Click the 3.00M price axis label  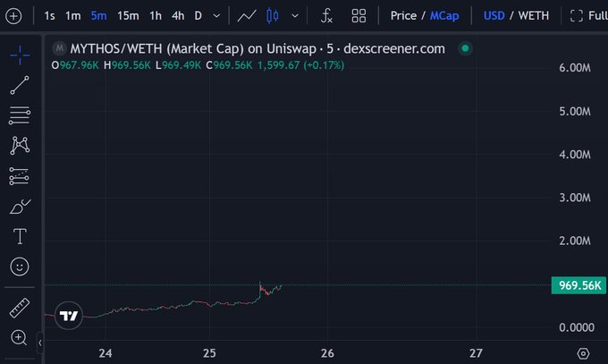click(x=575, y=198)
